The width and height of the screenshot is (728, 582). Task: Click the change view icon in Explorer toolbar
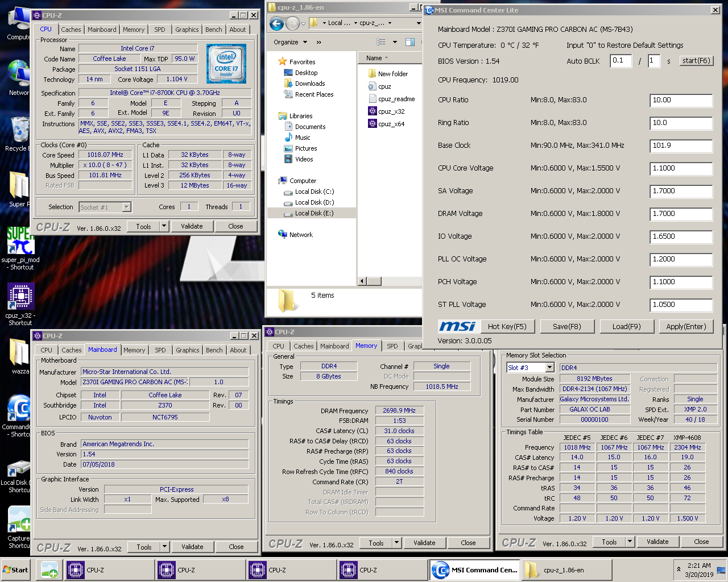(x=381, y=42)
